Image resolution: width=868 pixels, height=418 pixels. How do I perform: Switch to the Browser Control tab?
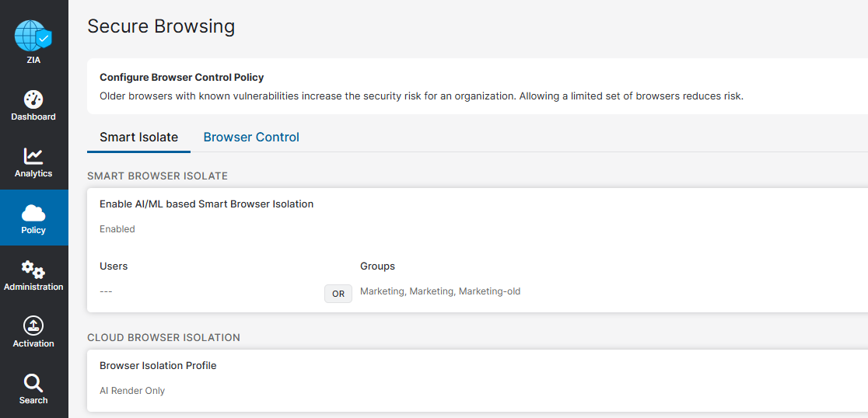[251, 137]
